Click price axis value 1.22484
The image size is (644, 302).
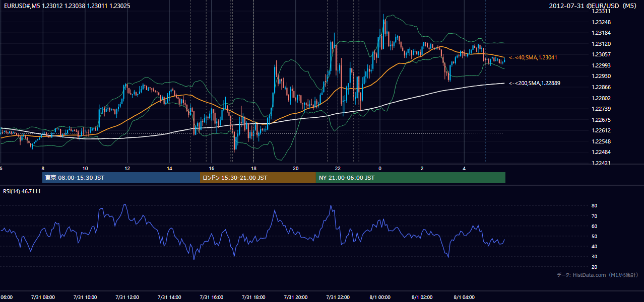[x=601, y=152]
